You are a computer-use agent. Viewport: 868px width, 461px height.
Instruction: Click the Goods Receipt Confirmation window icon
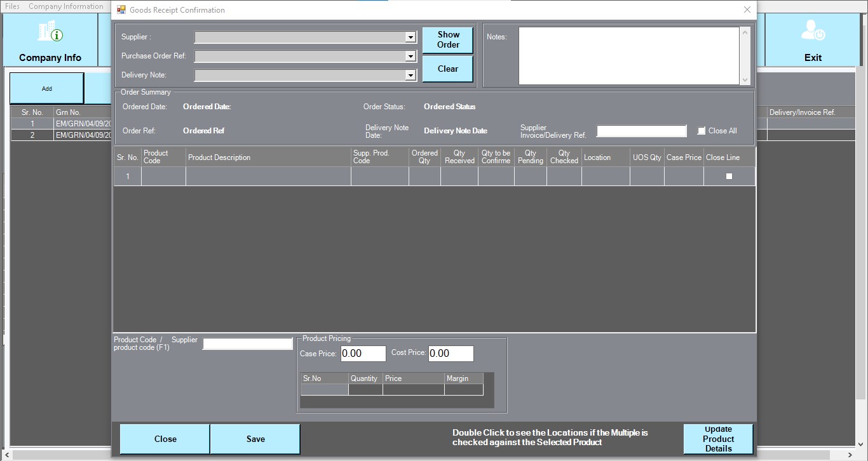pos(121,10)
